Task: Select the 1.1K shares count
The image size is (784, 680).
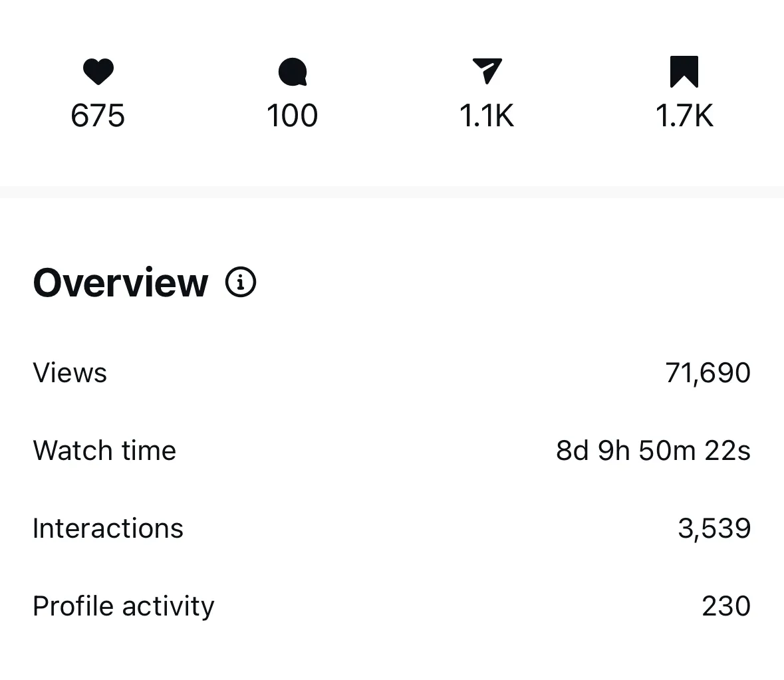Action: [x=487, y=116]
